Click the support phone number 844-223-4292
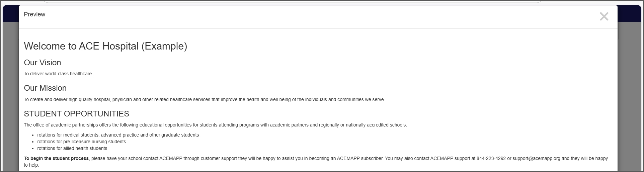644x172 pixels. 491,158
